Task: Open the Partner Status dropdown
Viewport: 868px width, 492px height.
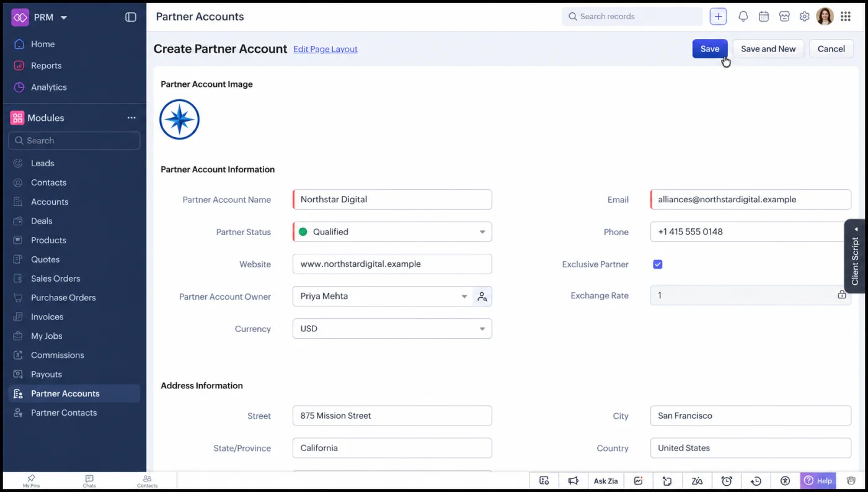Action: pyautogui.click(x=392, y=232)
